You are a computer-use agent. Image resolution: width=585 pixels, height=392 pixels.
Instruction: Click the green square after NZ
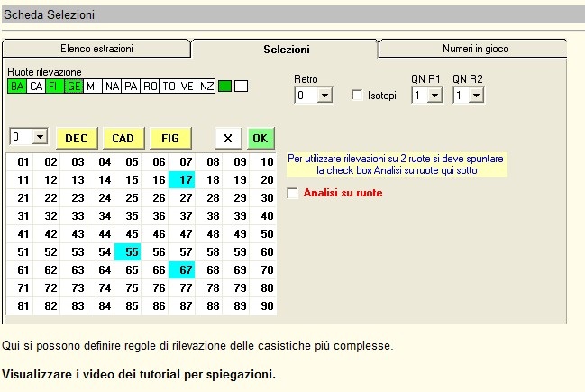click(225, 87)
